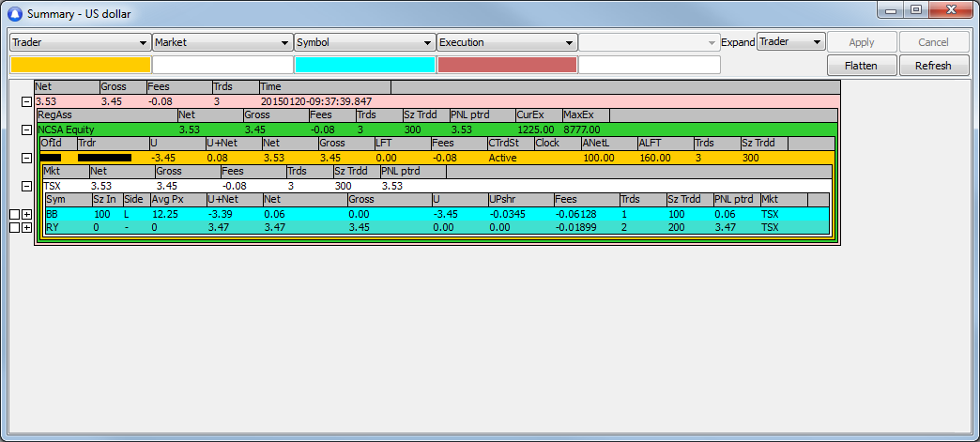980x442 pixels.
Task: Open the Symbol grouping dropdown
Action: coord(364,42)
